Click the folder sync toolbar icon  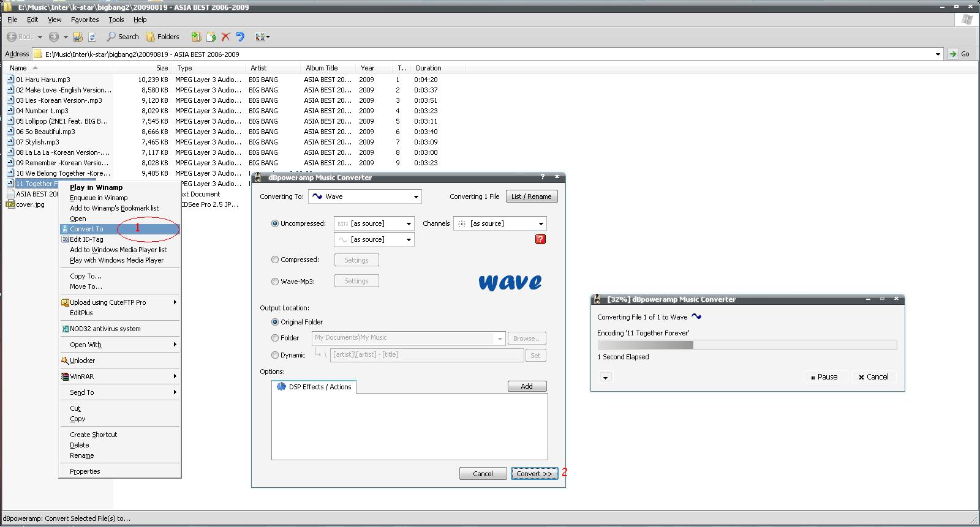coord(92,37)
